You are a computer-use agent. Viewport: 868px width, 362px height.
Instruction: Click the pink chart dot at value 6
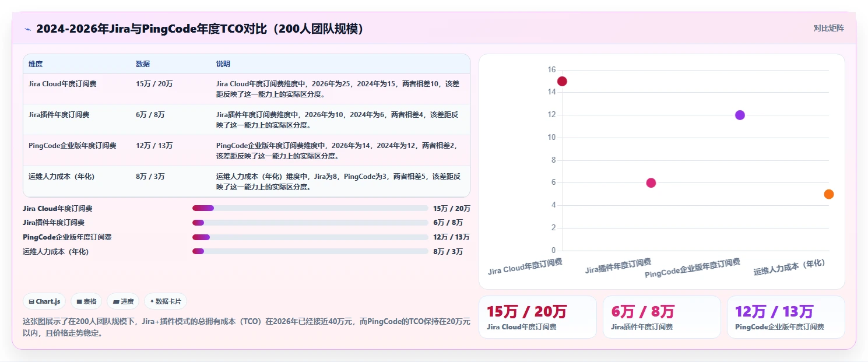651,183
